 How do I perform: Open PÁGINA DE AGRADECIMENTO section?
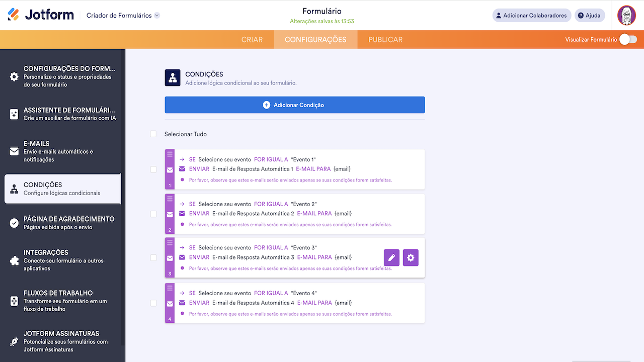tap(62, 223)
